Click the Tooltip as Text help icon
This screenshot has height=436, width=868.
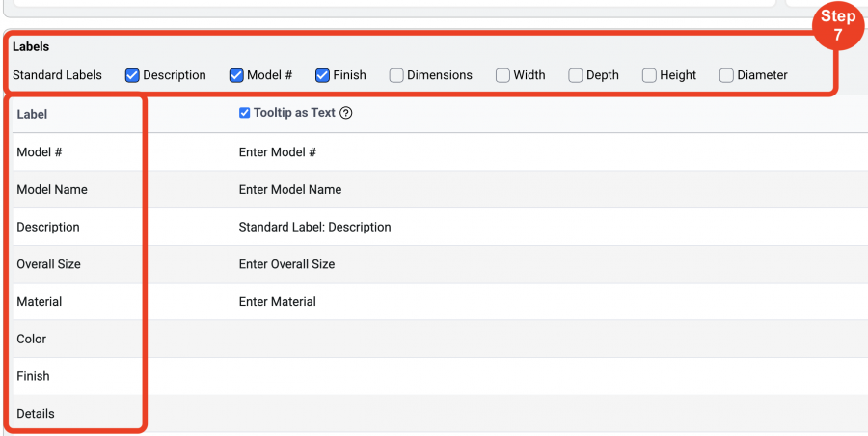click(346, 113)
